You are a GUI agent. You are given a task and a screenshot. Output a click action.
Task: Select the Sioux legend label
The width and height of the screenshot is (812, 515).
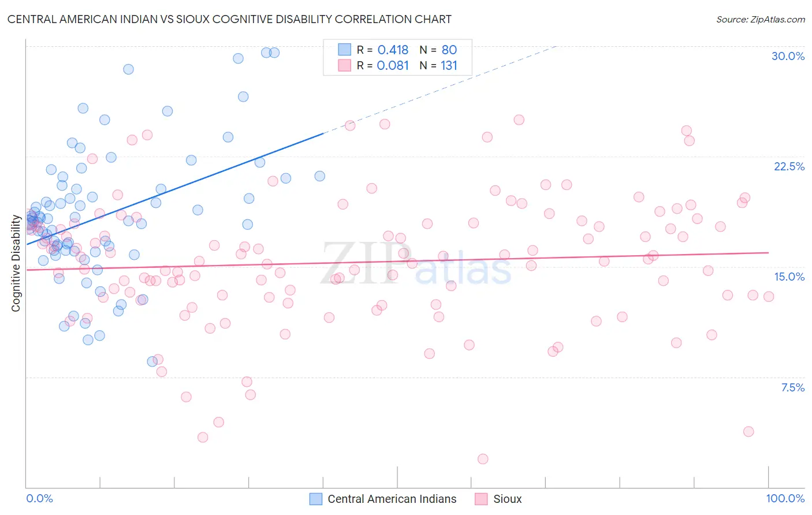coord(508,499)
